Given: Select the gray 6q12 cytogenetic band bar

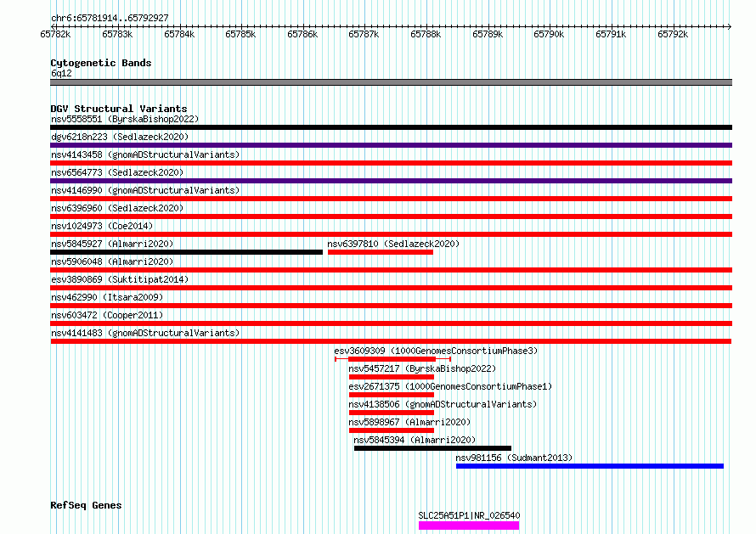Looking at the screenshot, I should click(391, 82).
